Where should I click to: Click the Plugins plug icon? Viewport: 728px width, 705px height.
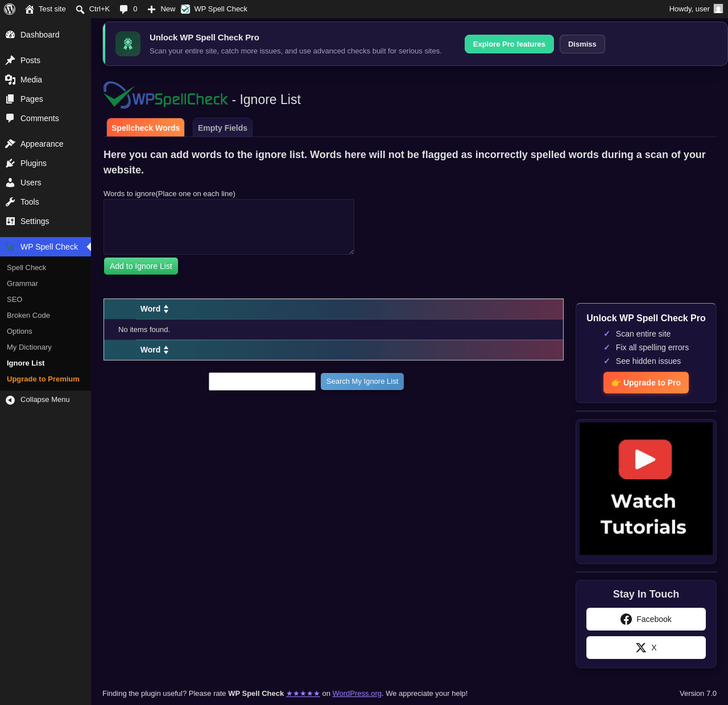click(x=10, y=163)
